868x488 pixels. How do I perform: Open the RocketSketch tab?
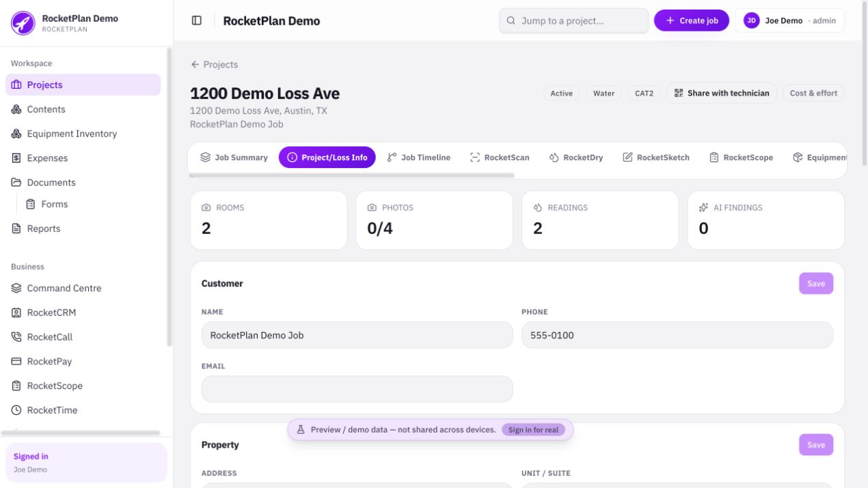coord(656,157)
